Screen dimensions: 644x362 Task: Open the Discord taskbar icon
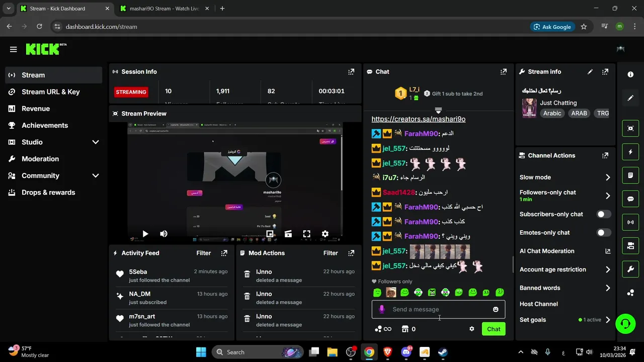coord(406,352)
